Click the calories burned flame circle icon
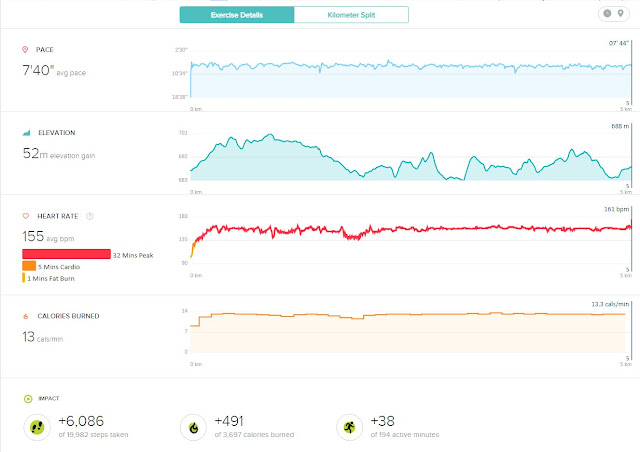This screenshot has width=640, height=452. pyautogui.click(x=193, y=428)
